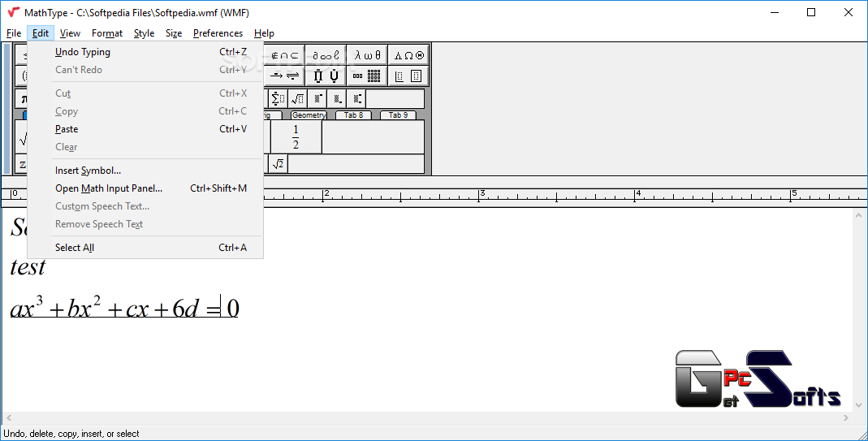Click the disabled Custom Speech Text entry

point(145,206)
